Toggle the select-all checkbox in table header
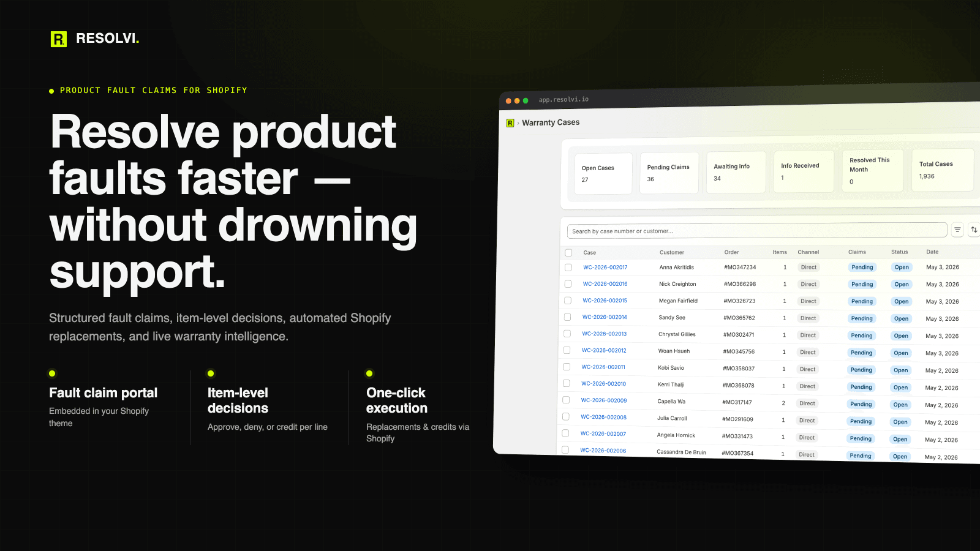Viewport: 980px width, 551px height. click(x=568, y=252)
